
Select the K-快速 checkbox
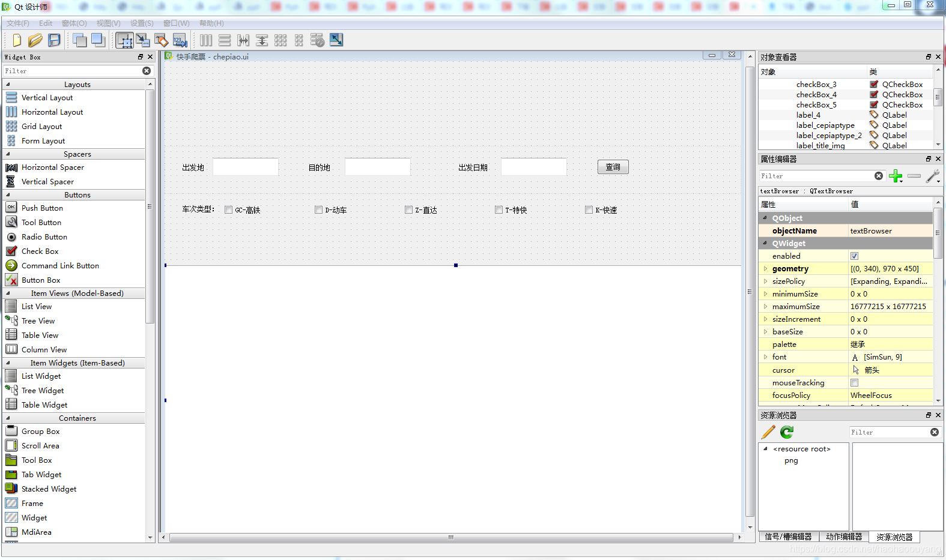coord(589,210)
